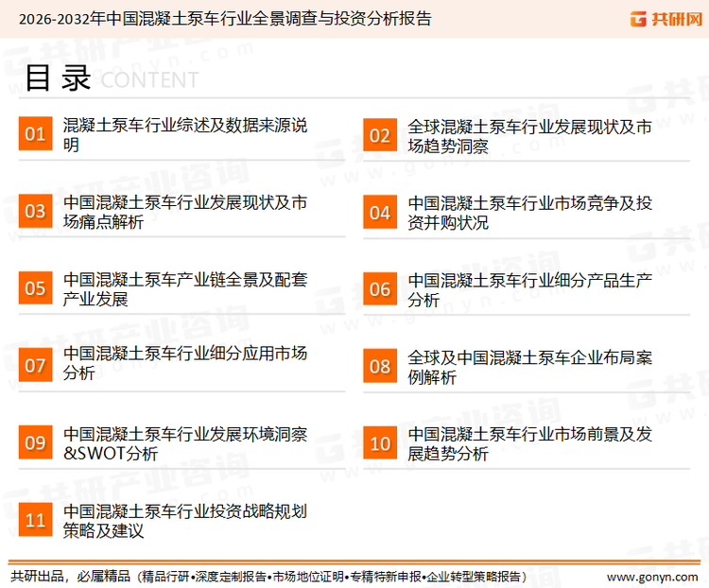Viewport: 709px width, 588px height.
Task: Open chapter 全球混凝土泵车行业发展现状及市场趋势洞察
Action: tap(529, 136)
